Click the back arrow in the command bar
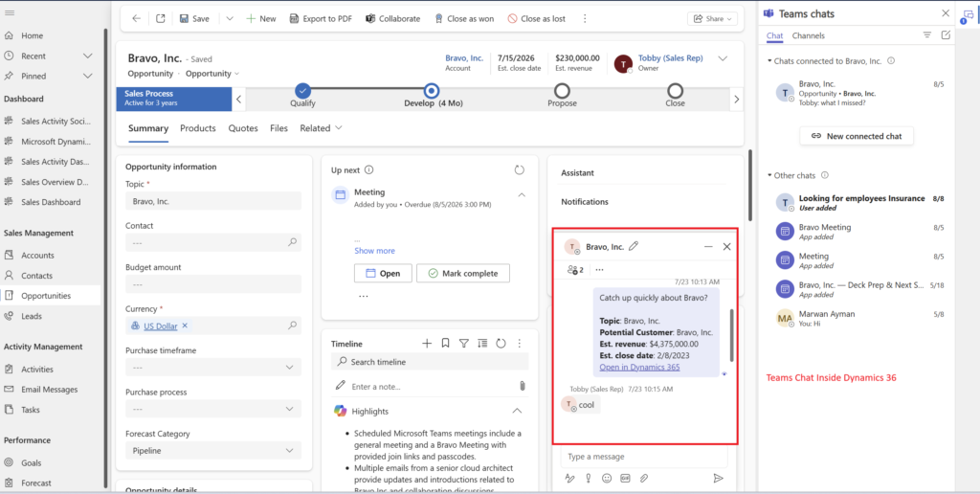 tap(136, 19)
